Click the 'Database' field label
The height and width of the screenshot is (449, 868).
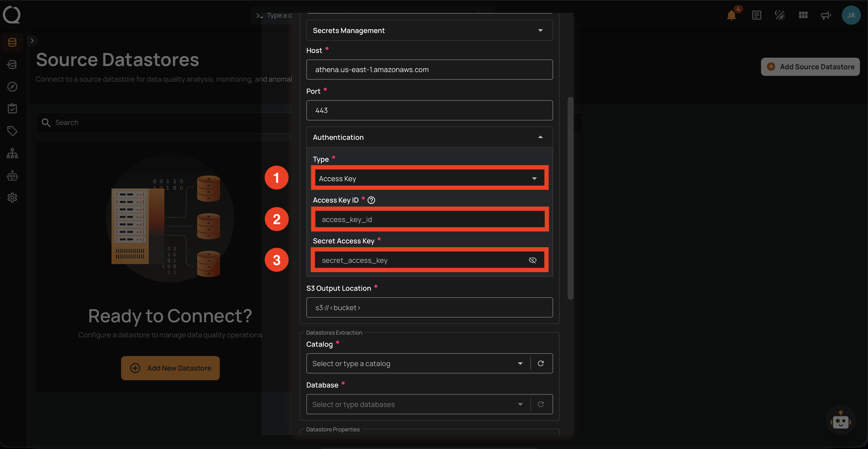point(322,385)
